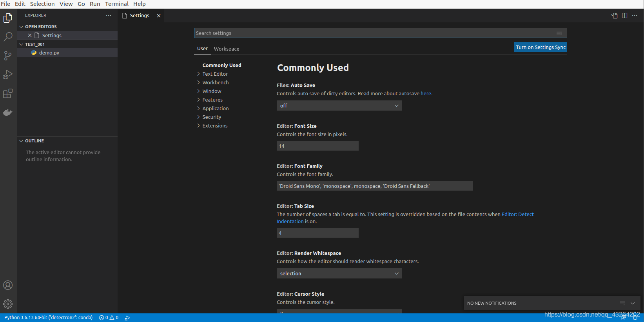Image resolution: width=644 pixels, height=322 pixels.
Task: Select Commonly Used settings category
Action: pos(222,65)
